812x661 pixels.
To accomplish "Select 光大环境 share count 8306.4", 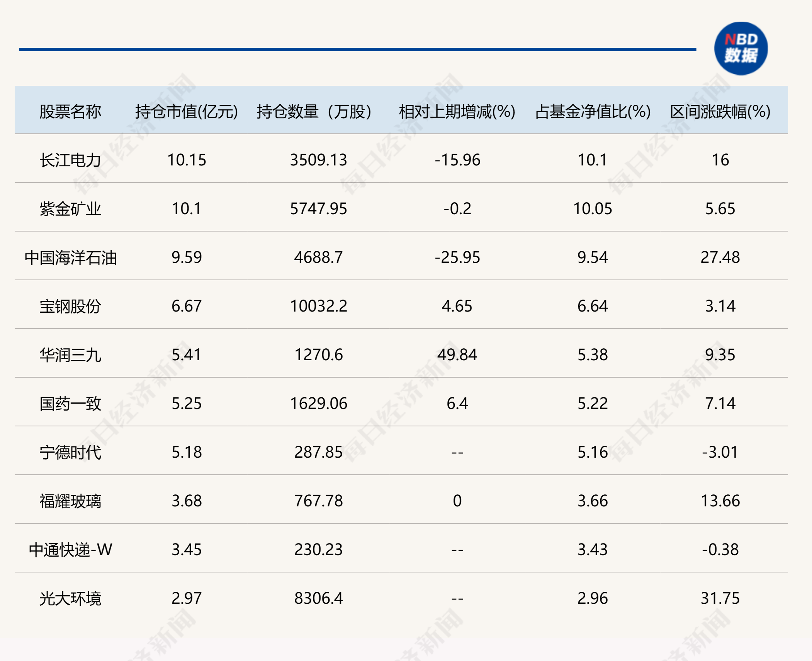I will click(318, 598).
